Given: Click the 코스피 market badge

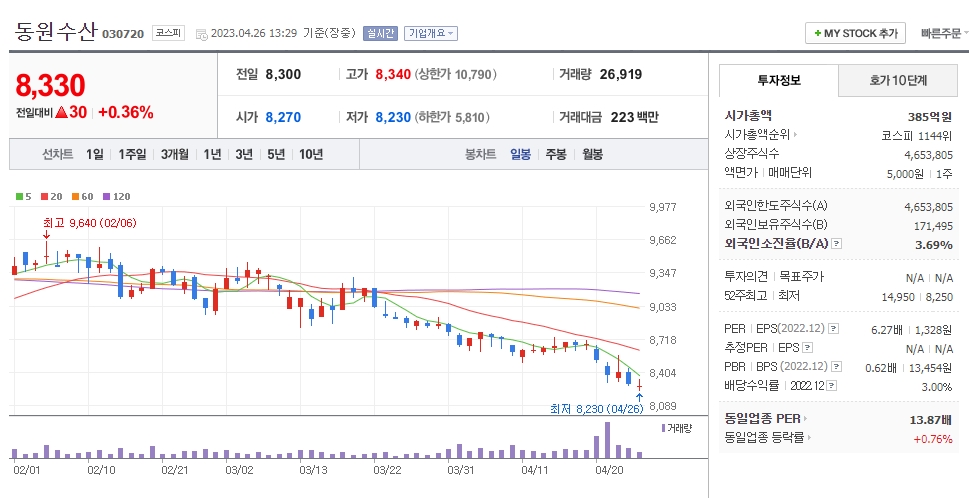Looking at the screenshot, I should tap(168, 33).
